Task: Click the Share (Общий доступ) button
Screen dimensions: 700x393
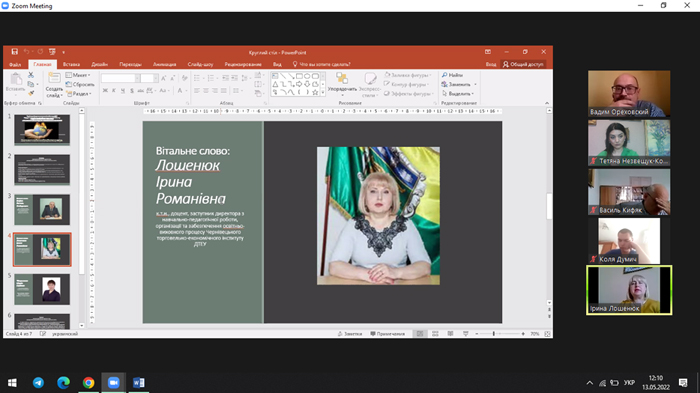Action: tap(523, 64)
